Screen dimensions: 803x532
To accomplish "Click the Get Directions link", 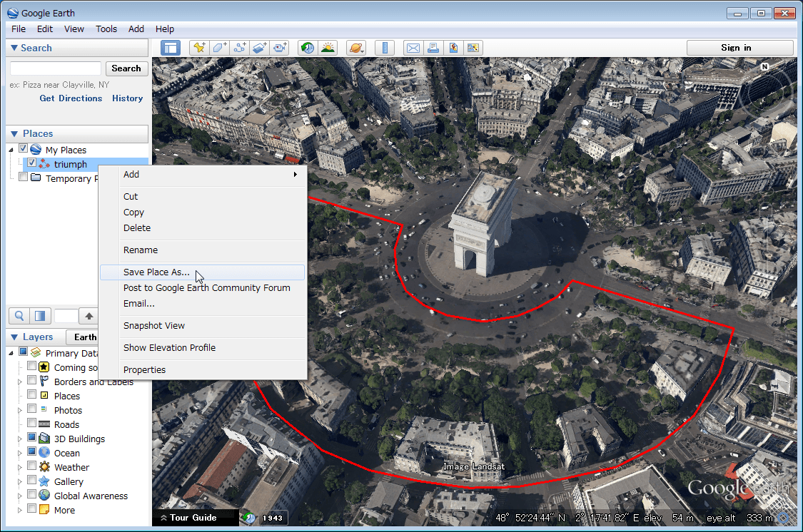I will (x=70, y=98).
